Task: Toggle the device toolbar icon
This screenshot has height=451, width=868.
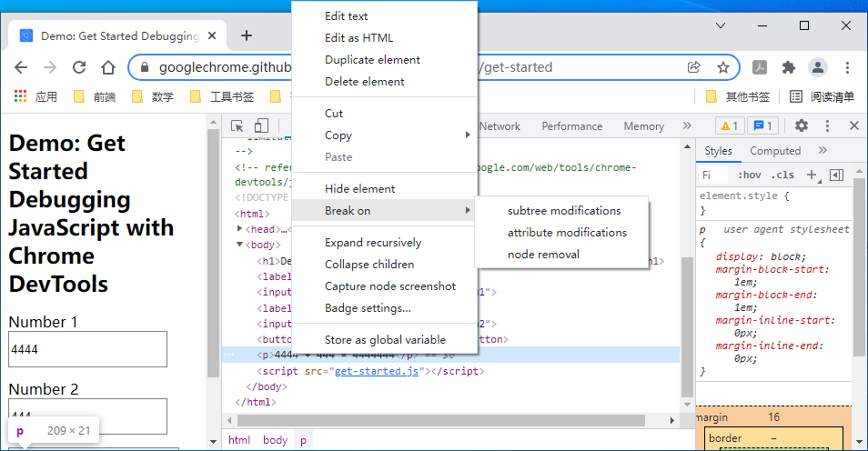Action: [261, 126]
